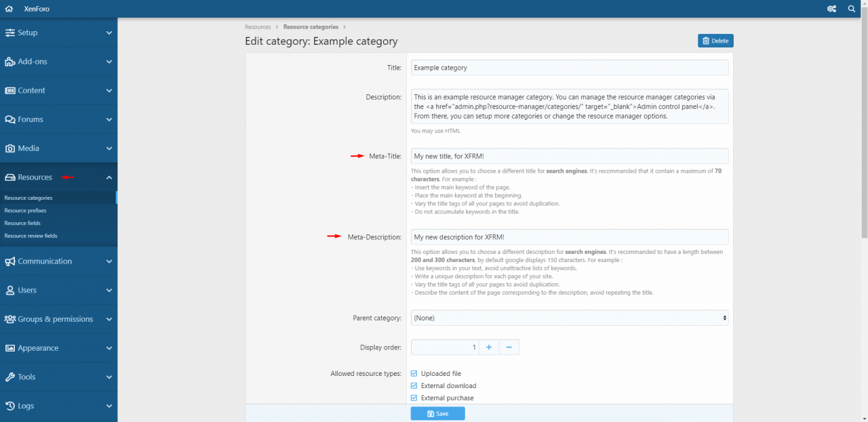
Task: Click the home icon in top bar
Action: 9,9
